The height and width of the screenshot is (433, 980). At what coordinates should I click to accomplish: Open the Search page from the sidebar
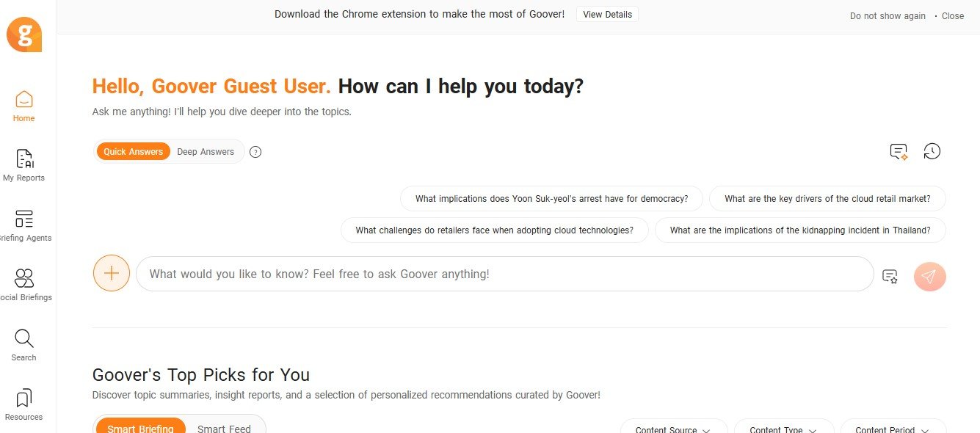point(24,345)
